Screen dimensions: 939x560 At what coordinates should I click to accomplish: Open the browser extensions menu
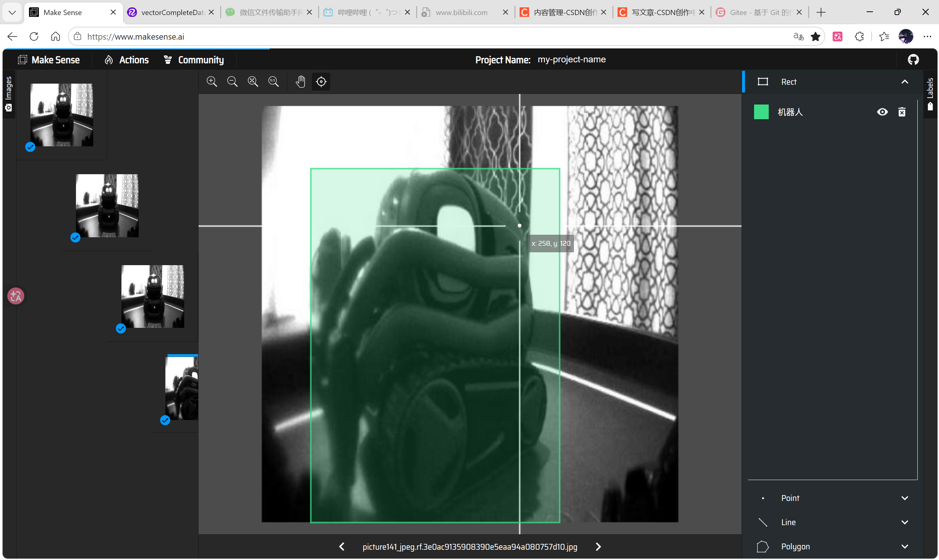[859, 37]
